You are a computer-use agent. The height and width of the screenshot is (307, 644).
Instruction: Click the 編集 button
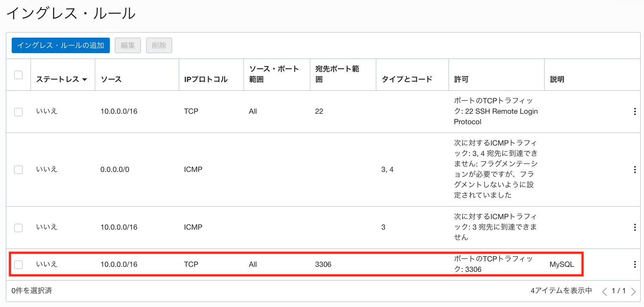pos(128,46)
